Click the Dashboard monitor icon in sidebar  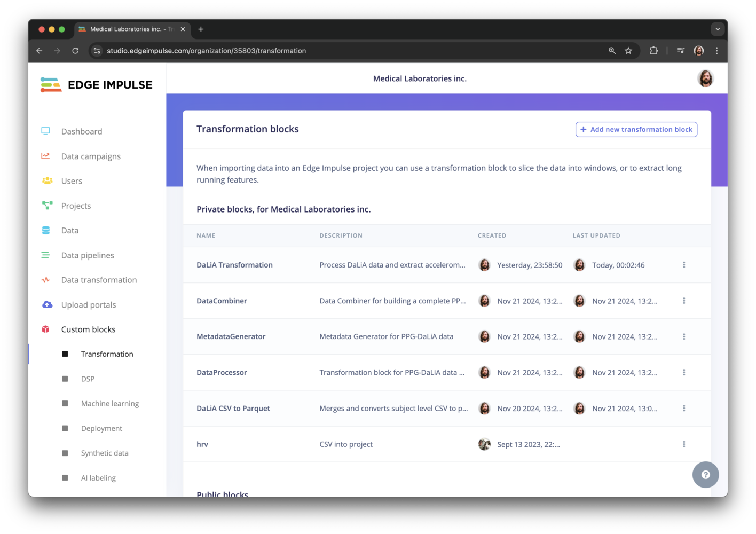46,131
